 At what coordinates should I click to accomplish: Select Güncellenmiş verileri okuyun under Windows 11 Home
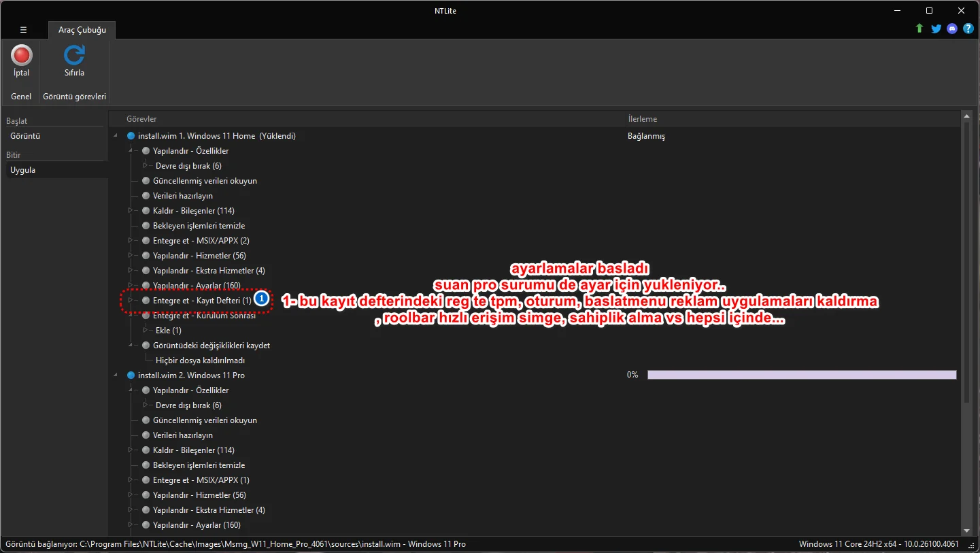(205, 181)
